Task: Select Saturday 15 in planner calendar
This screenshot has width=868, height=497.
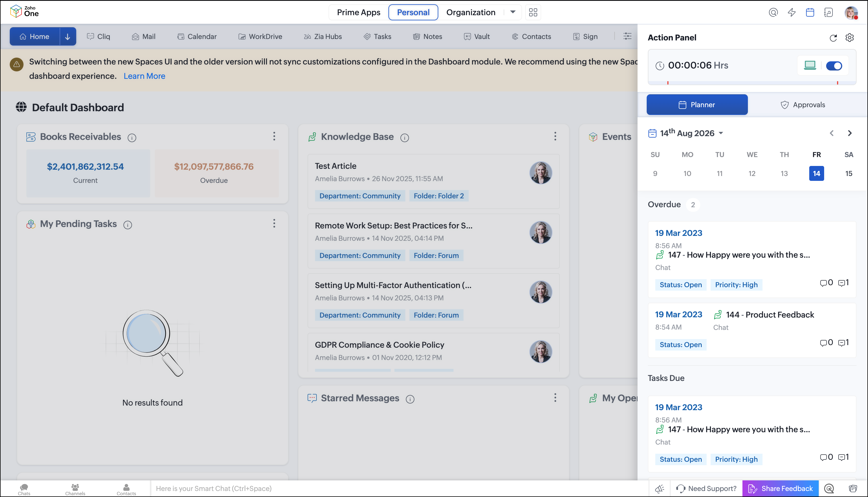Action: point(849,173)
